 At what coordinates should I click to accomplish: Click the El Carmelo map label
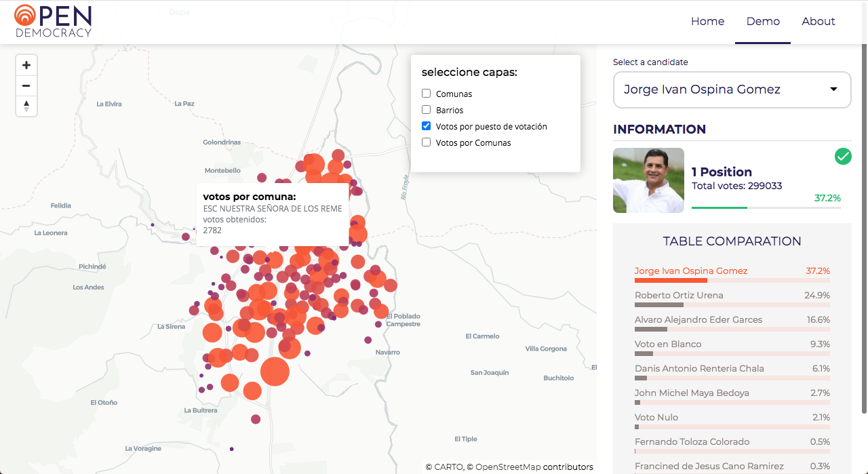(x=483, y=336)
